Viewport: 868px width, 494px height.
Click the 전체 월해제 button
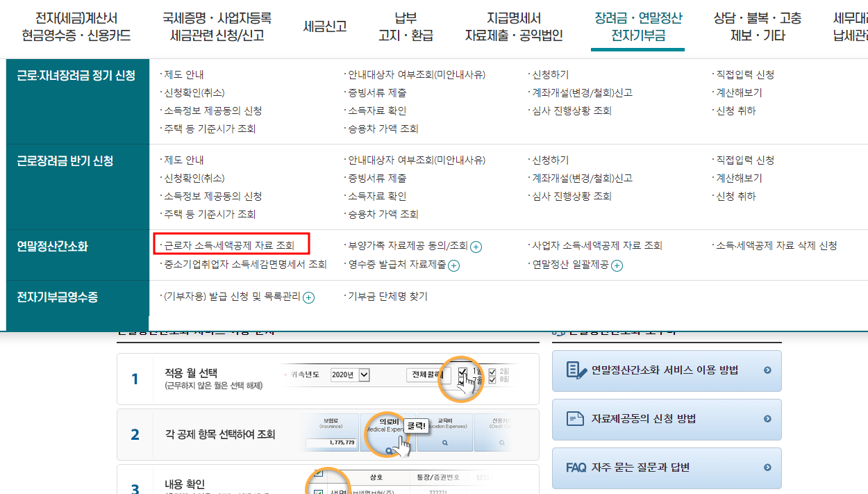[427, 374]
